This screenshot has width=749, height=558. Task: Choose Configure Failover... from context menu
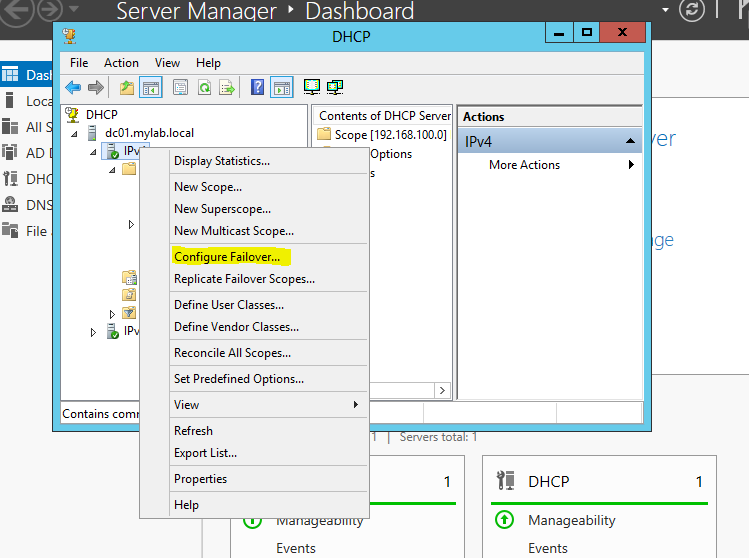point(268,257)
